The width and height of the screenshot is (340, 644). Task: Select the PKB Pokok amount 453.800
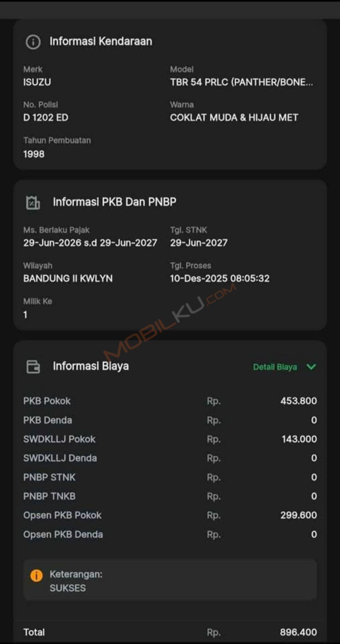tap(298, 401)
